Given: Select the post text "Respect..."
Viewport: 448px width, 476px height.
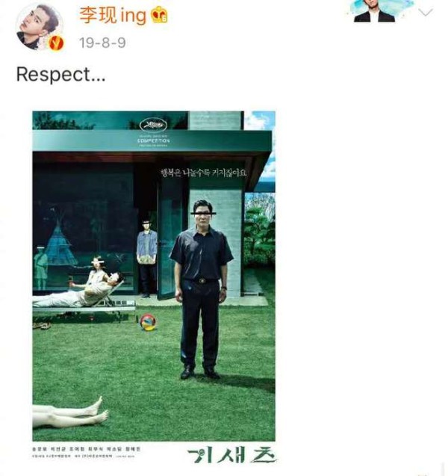Looking at the screenshot, I should click(x=60, y=75).
